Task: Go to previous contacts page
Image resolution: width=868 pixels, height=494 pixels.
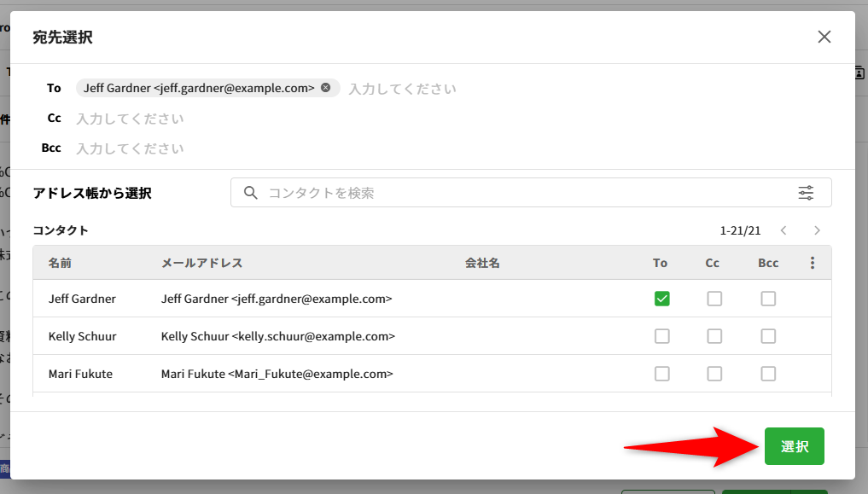Action: tap(783, 230)
